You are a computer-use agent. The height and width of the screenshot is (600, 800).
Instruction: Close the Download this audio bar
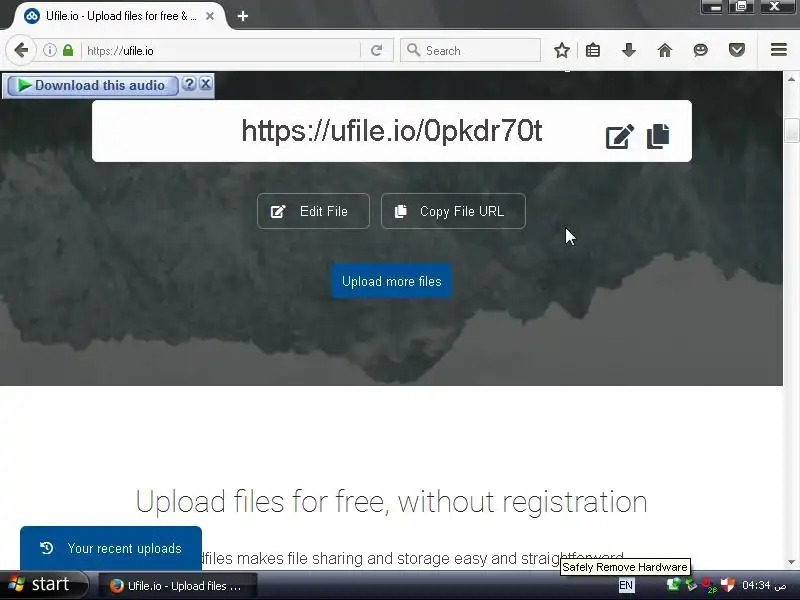coord(206,84)
